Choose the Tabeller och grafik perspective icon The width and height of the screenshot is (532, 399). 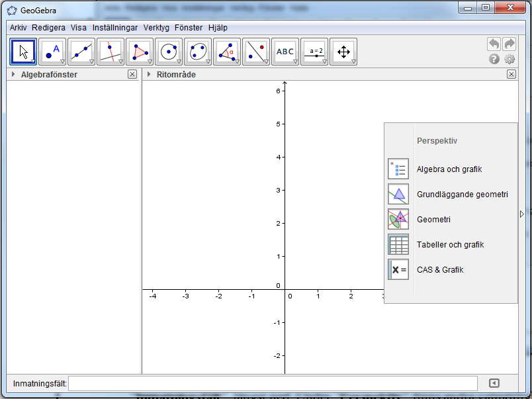pyautogui.click(x=398, y=244)
